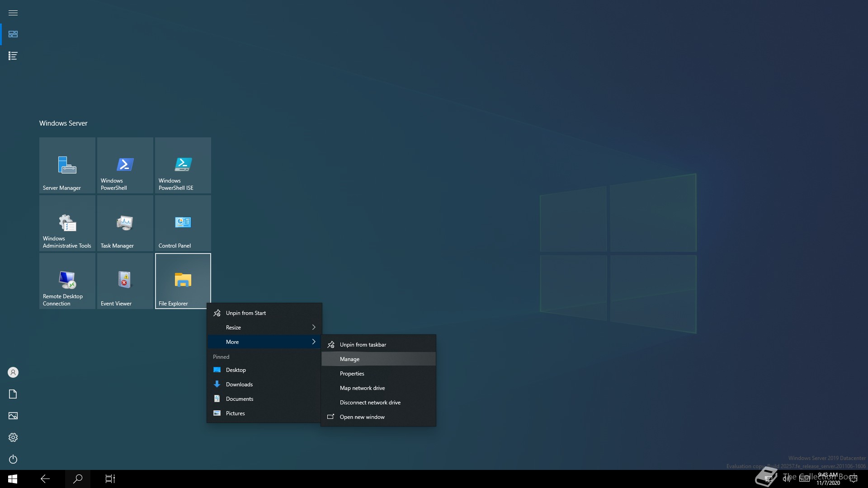The image size is (868, 488).
Task: Open pinned Pictures folder
Action: click(x=264, y=413)
